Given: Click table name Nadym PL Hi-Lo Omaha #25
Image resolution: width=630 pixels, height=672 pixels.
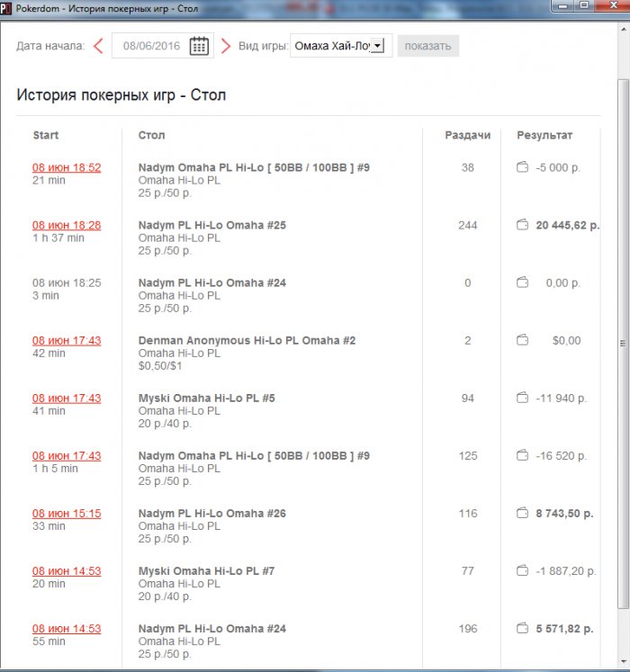Looking at the screenshot, I should (x=211, y=225).
